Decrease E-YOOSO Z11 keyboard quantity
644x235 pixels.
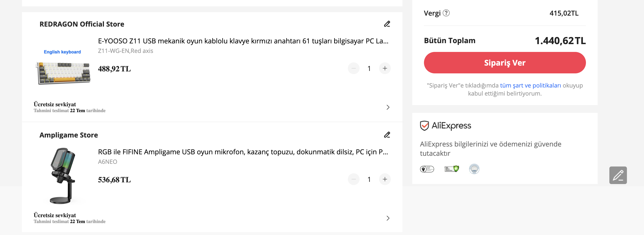[x=353, y=69]
